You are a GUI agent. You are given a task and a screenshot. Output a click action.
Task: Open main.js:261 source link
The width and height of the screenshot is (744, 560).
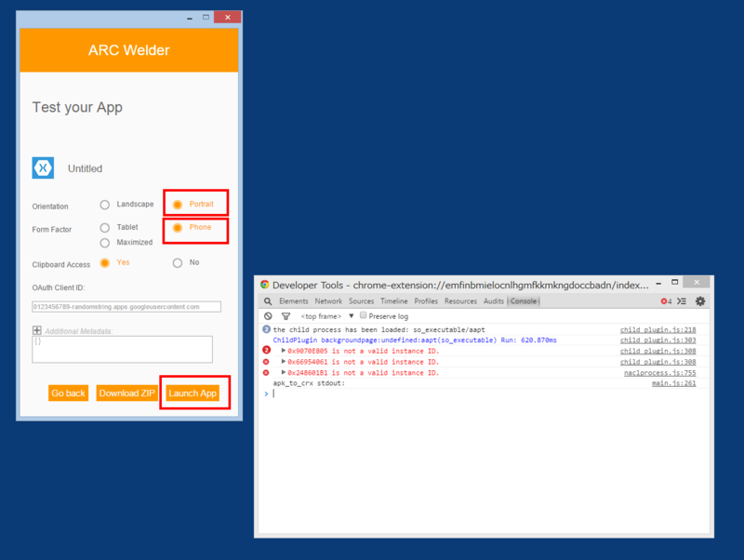(x=673, y=383)
